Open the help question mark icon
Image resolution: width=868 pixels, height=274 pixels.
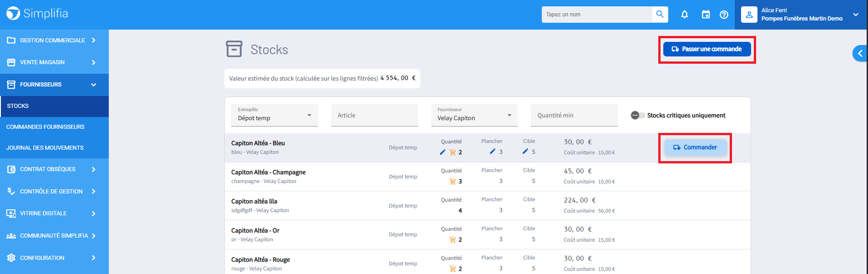724,15
